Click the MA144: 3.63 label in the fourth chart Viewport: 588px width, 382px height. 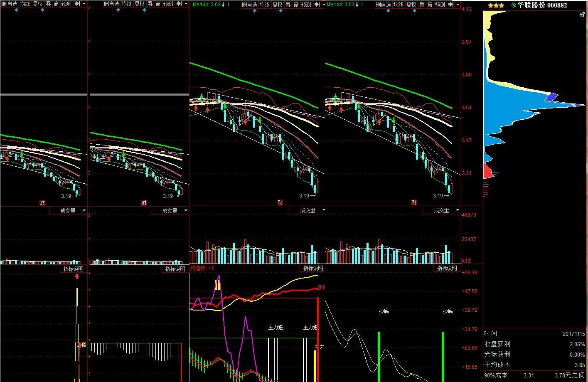pos(340,5)
